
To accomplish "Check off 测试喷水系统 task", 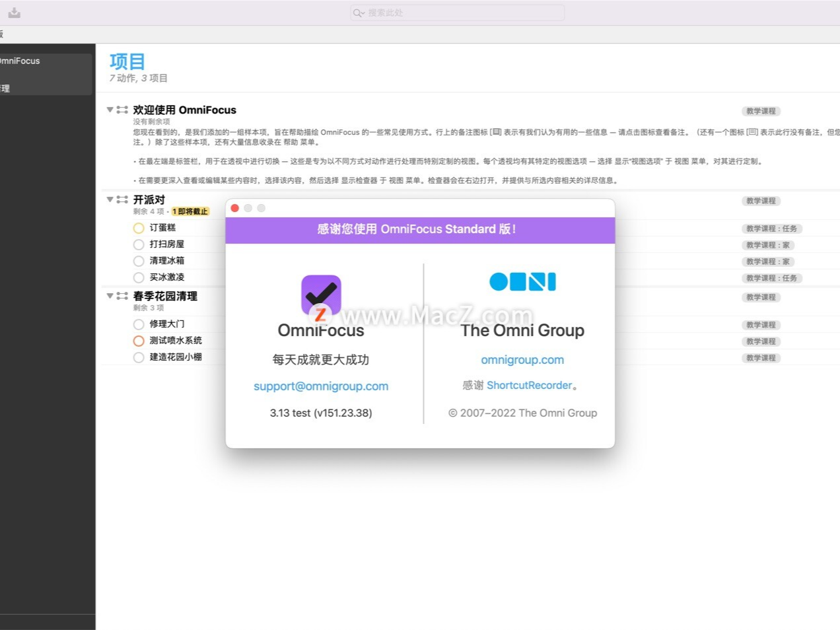I will [x=138, y=340].
